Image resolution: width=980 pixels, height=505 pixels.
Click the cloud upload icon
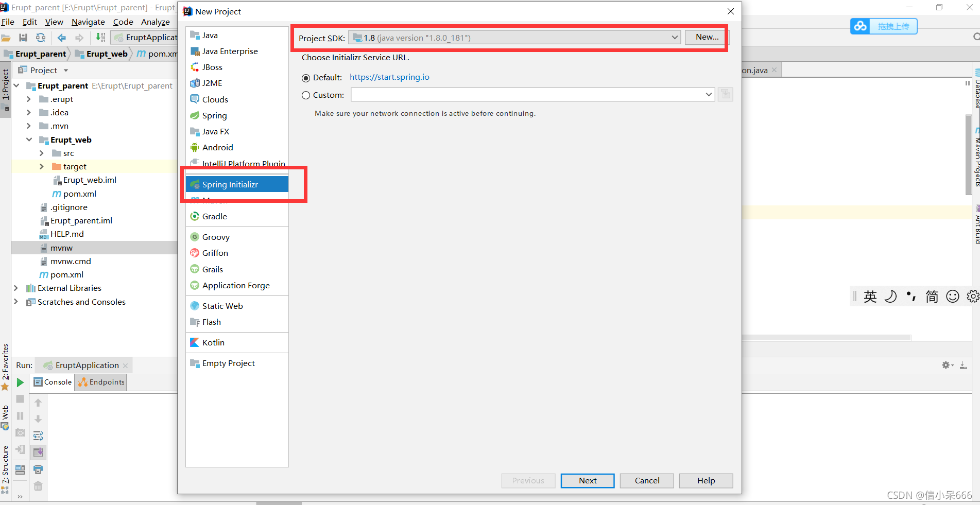point(861,26)
